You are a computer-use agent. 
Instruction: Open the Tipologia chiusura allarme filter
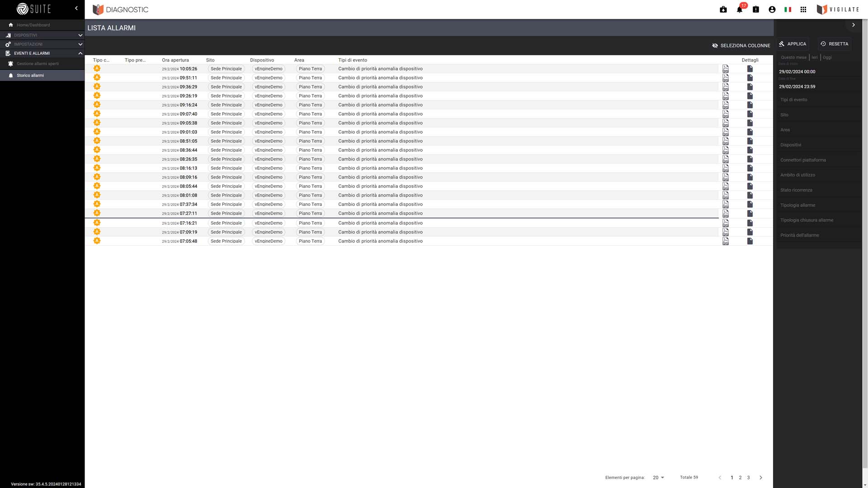point(819,220)
